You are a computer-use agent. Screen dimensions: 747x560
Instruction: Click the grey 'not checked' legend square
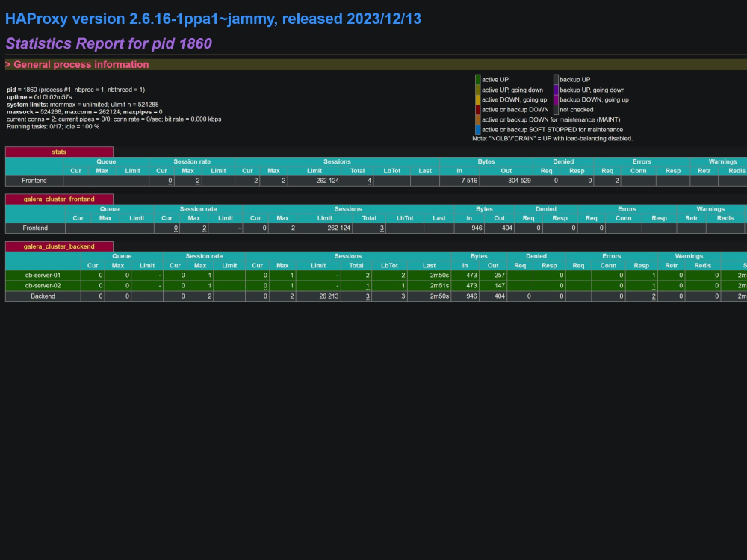tap(556, 109)
